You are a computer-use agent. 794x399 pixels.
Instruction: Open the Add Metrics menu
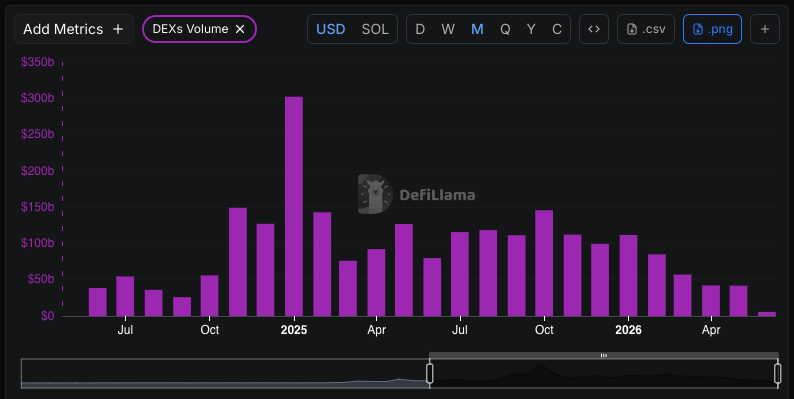(74, 29)
